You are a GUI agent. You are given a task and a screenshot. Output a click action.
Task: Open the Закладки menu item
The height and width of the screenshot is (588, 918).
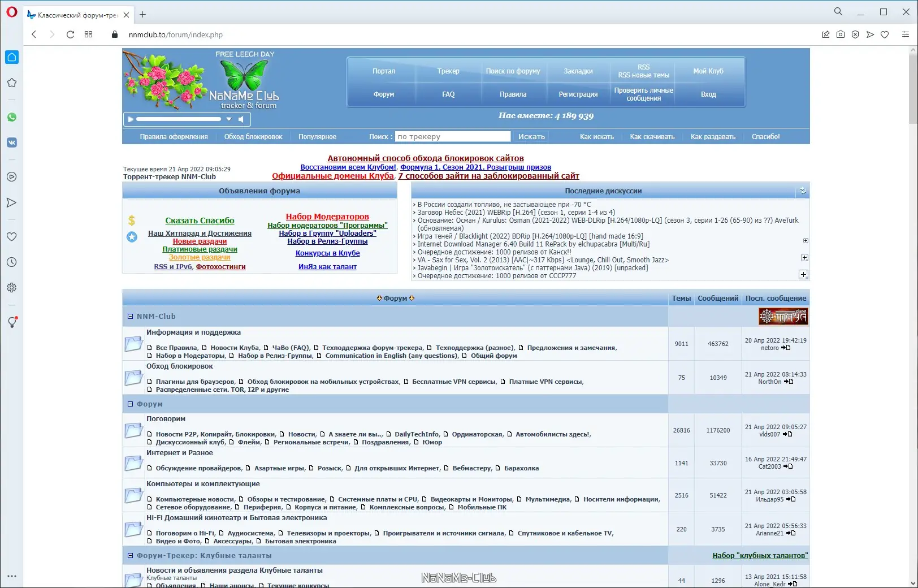coord(578,71)
